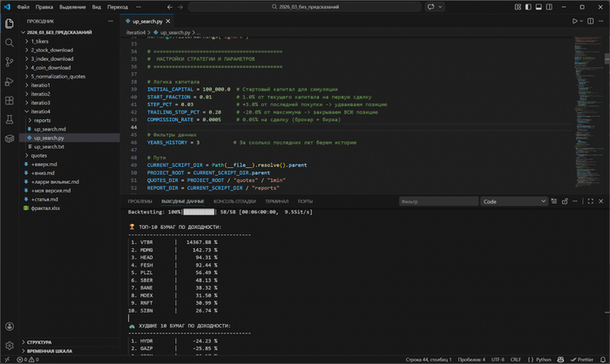Open the Вид menu
The image size is (610, 364).
pyautogui.click(x=97, y=7)
